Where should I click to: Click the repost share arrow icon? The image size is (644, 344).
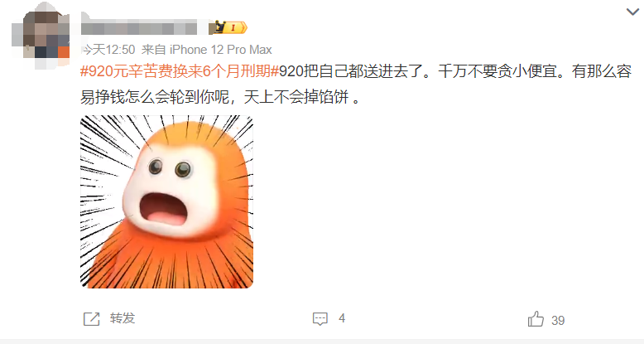coord(92,319)
